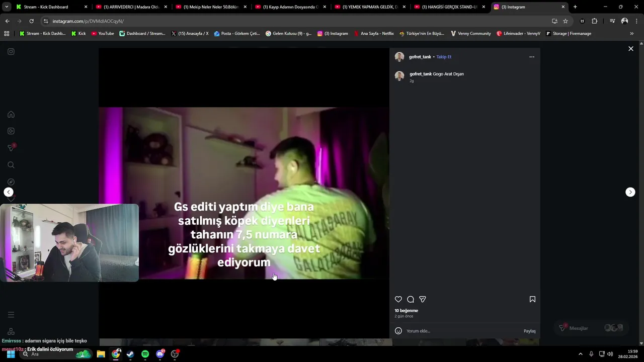
Task: Open Storage | Fivemanage bookmark
Action: pyautogui.click(x=569, y=34)
